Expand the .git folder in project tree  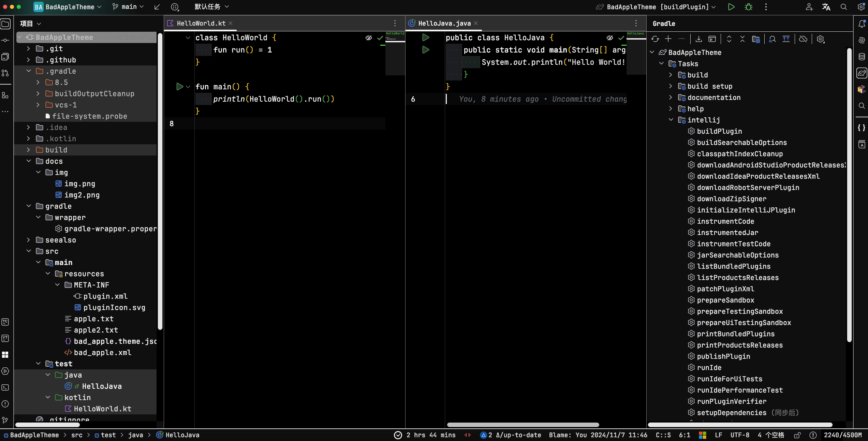(x=29, y=49)
